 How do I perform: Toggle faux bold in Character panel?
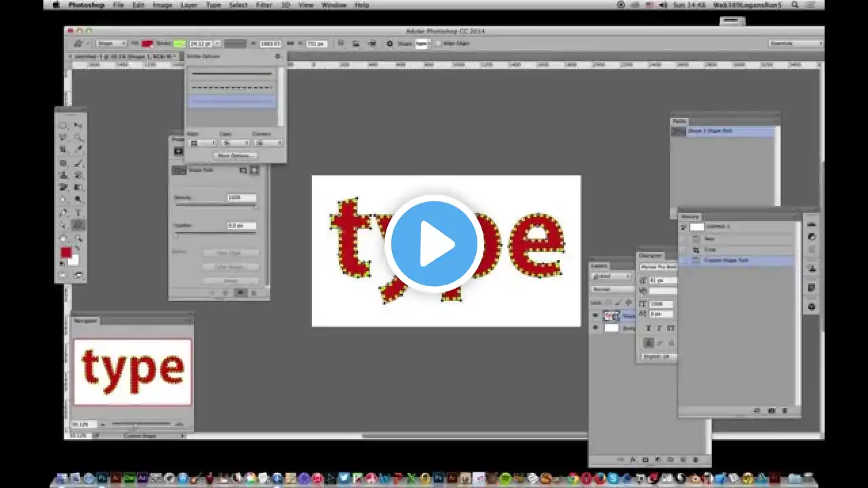coord(648,328)
